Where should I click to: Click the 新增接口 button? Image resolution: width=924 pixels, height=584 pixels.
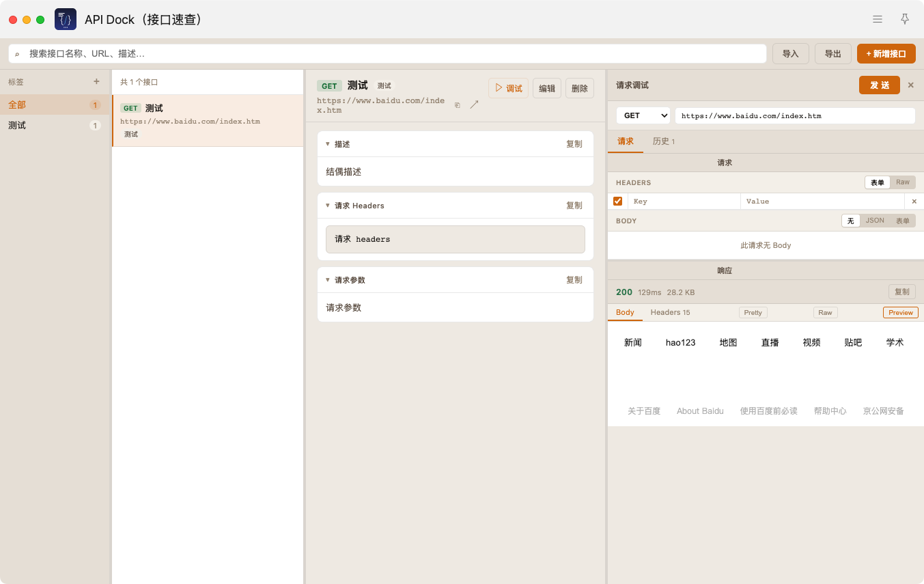click(x=886, y=53)
